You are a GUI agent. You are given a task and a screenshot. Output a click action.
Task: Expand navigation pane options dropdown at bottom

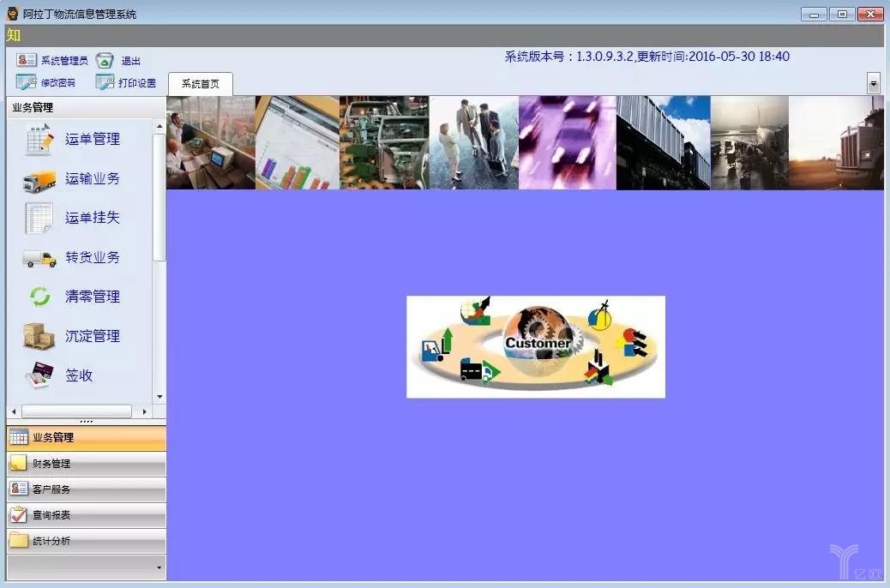pyautogui.click(x=159, y=567)
